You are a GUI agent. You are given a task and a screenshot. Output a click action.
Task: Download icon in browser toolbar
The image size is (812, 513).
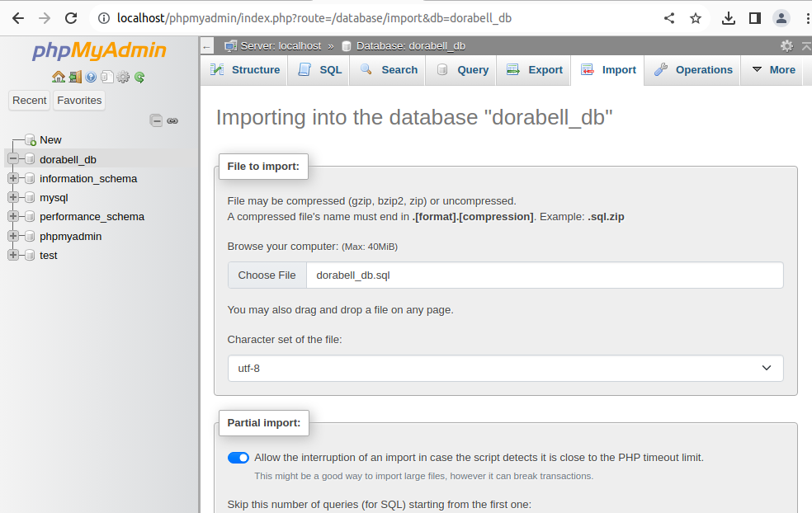point(728,18)
